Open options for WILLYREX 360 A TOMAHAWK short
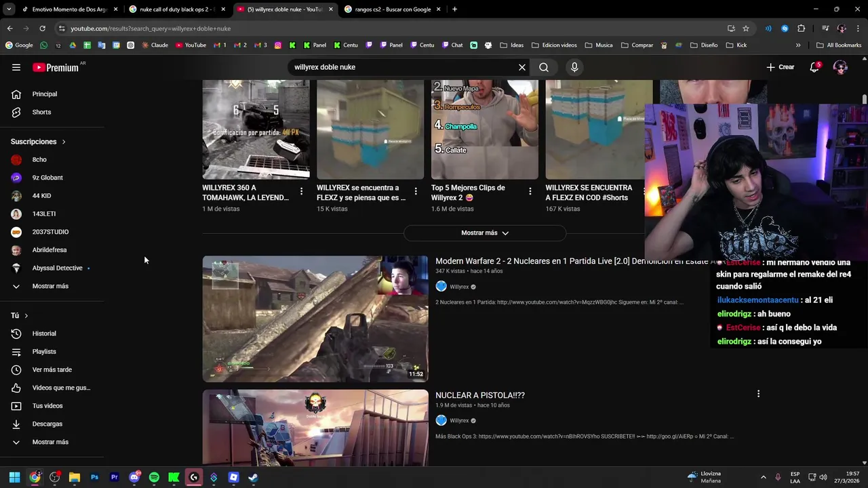 301,192
